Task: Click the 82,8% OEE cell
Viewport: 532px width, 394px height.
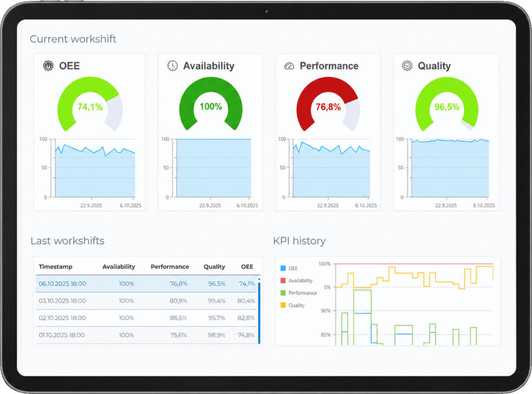Action: pyautogui.click(x=246, y=318)
